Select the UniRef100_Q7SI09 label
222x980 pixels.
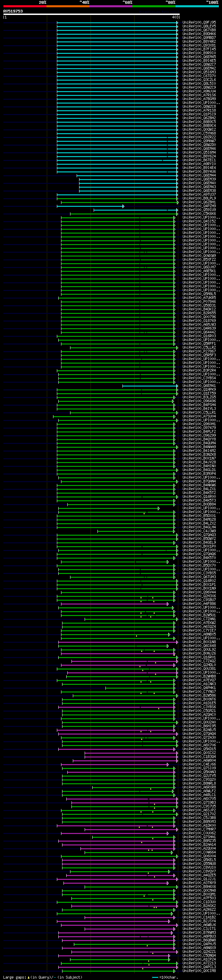[x=199, y=768]
